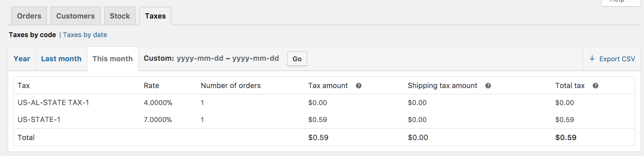Open the Taxes by date report
Image resolution: width=644 pixels, height=156 pixels.
(85, 35)
